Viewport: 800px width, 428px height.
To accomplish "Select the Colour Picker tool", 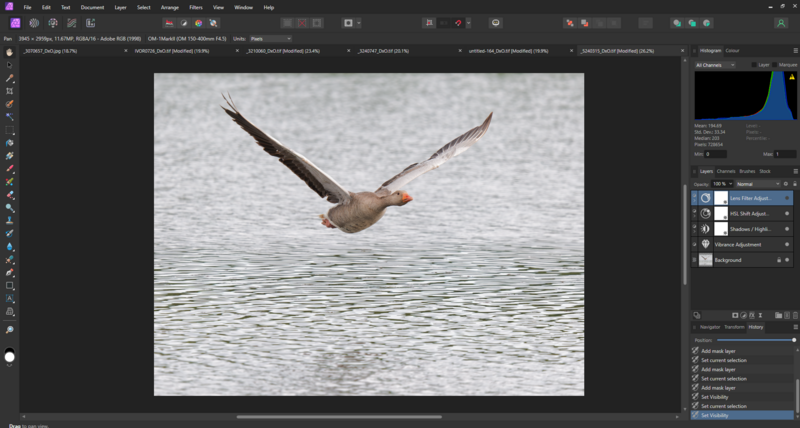I will [x=9, y=78].
